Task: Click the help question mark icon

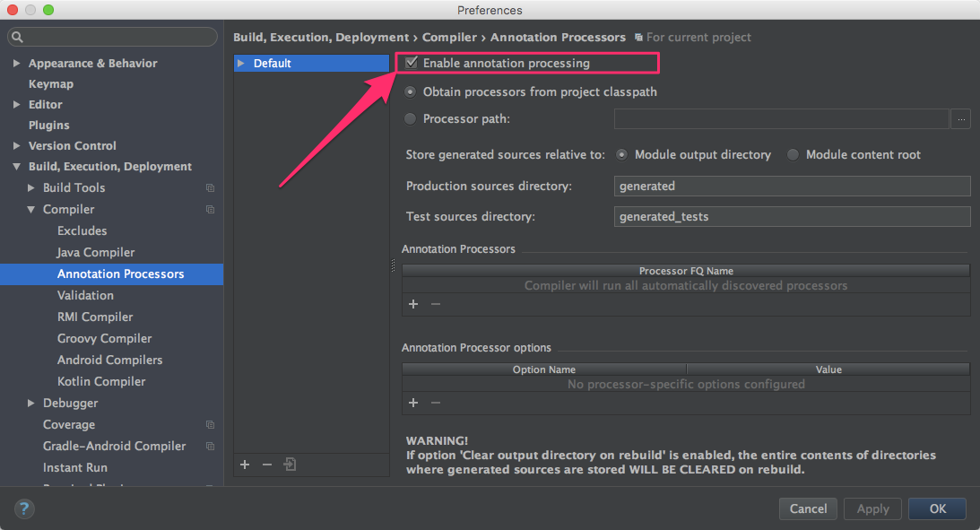Action: coord(23,508)
